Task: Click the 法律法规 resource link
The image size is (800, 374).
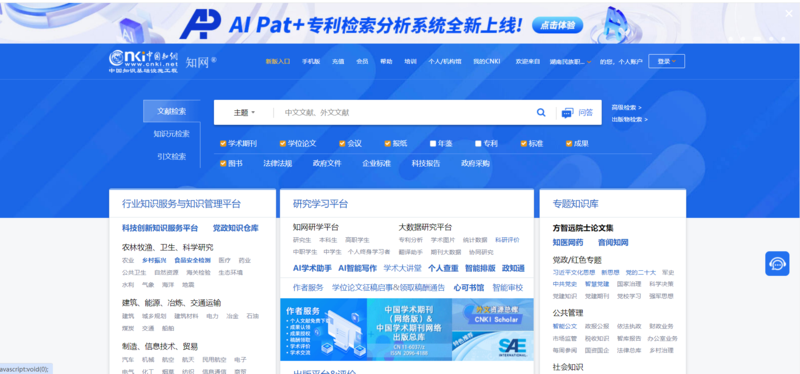Action: pos(278,164)
